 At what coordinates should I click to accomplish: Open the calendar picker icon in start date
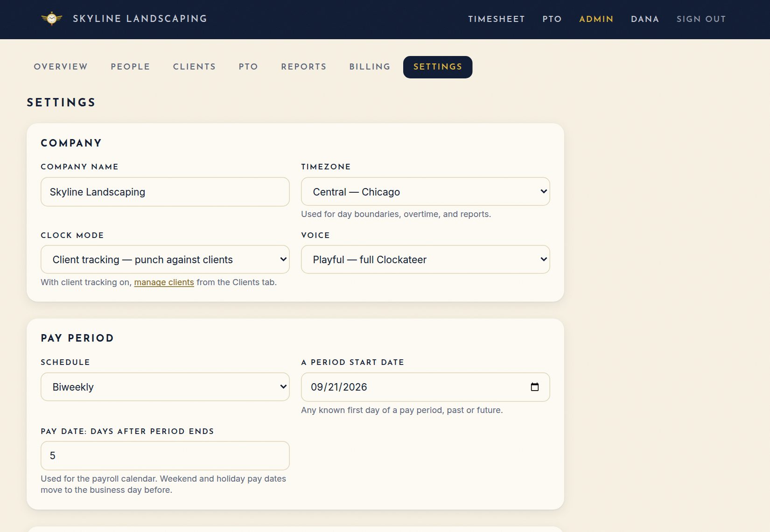pyautogui.click(x=535, y=387)
